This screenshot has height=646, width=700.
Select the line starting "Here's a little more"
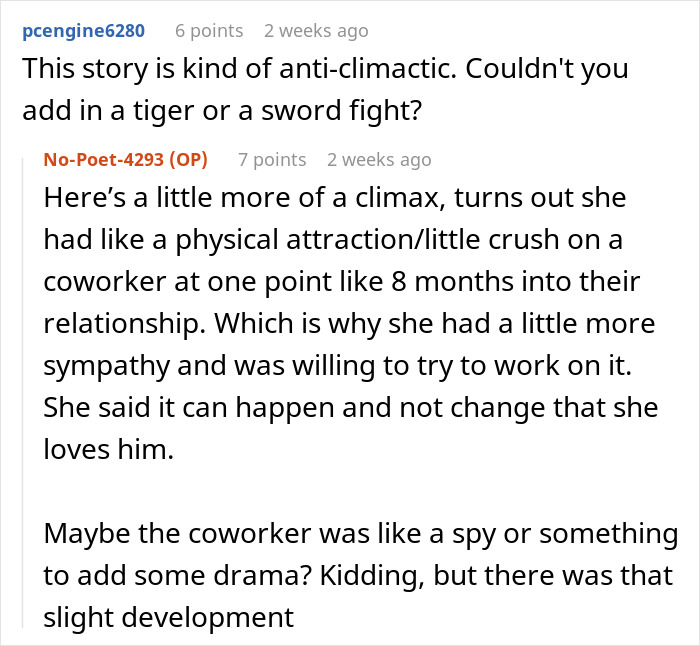(x=334, y=197)
